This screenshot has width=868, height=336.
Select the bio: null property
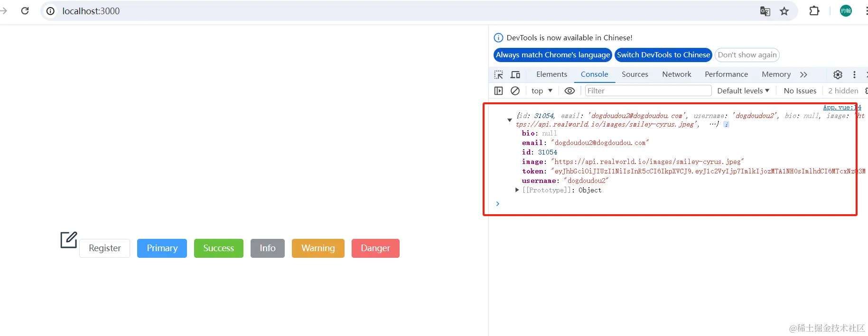(x=540, y=133)
